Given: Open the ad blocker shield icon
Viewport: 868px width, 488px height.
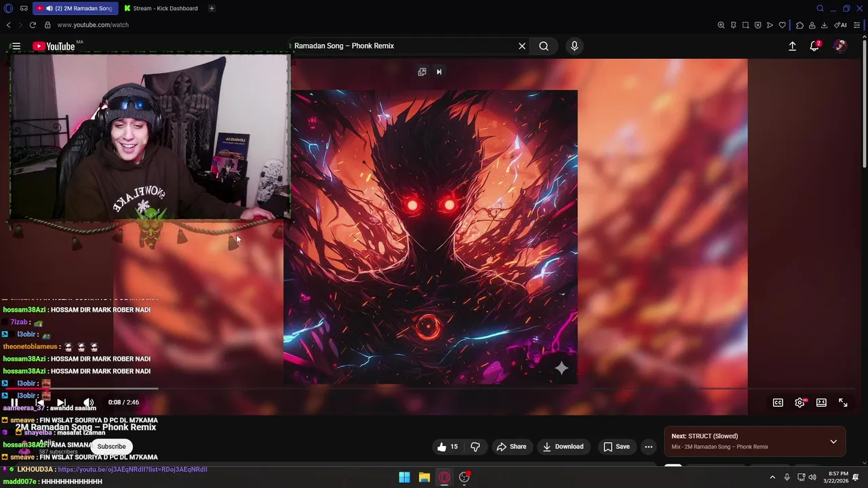Looking at the screenshot, I should (x=757, y=25).
